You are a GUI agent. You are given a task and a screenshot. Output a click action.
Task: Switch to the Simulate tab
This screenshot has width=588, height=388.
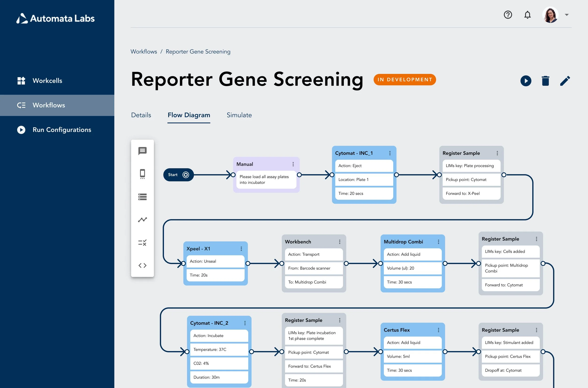click(x=239, y=115)
